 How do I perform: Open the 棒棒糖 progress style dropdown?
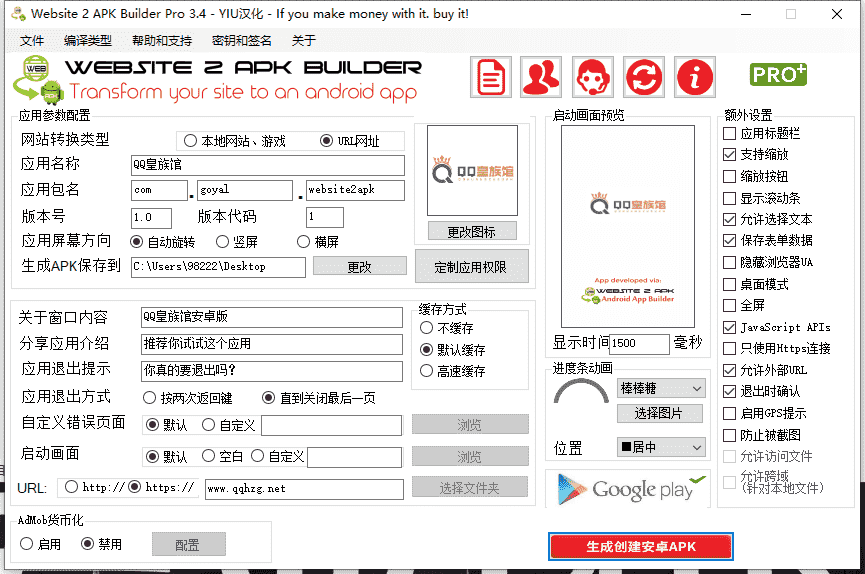(x=661, y=389)
